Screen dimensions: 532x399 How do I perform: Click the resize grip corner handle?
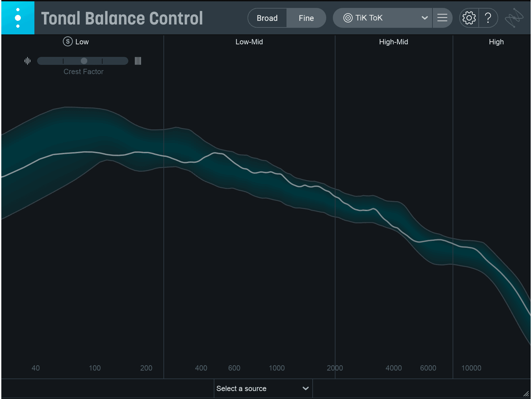[x=526, y=393]
